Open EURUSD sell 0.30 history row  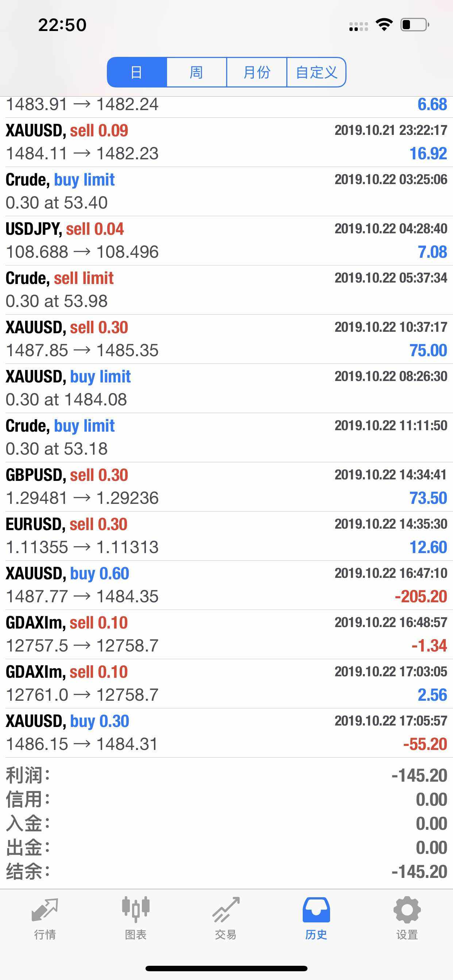[226, 536]
